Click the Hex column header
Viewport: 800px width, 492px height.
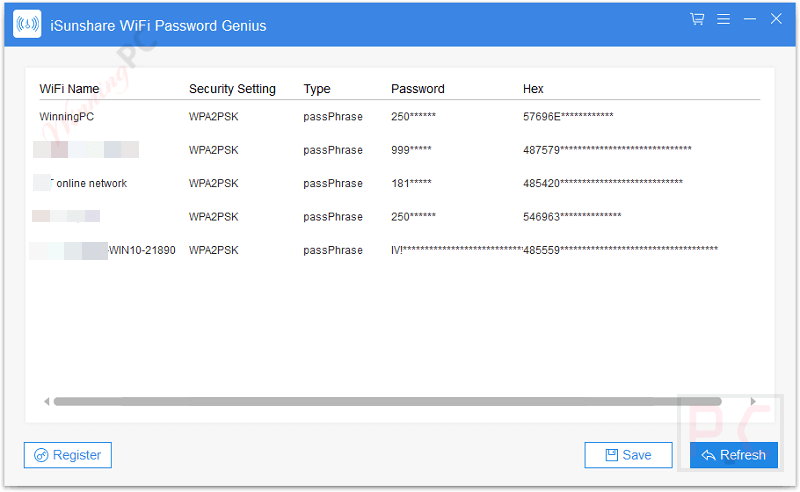(533, 89)
